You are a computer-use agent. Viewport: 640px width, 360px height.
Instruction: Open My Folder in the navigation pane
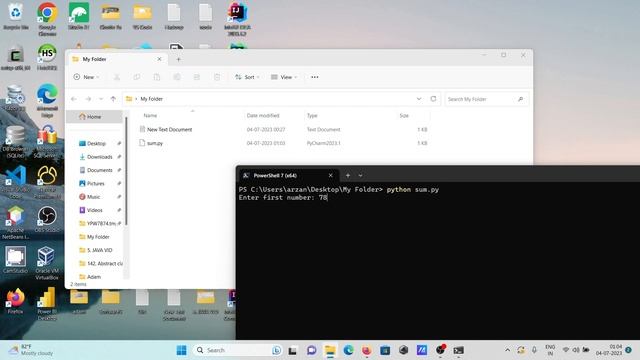[98, 237]
